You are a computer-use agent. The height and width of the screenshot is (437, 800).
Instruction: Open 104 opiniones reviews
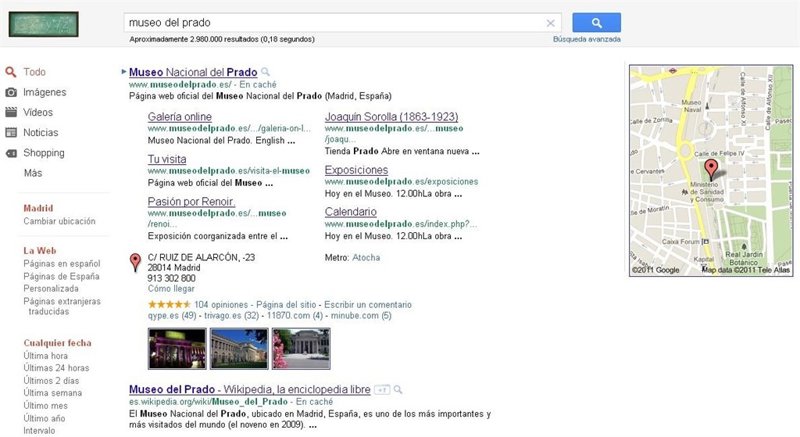[221, 305]
